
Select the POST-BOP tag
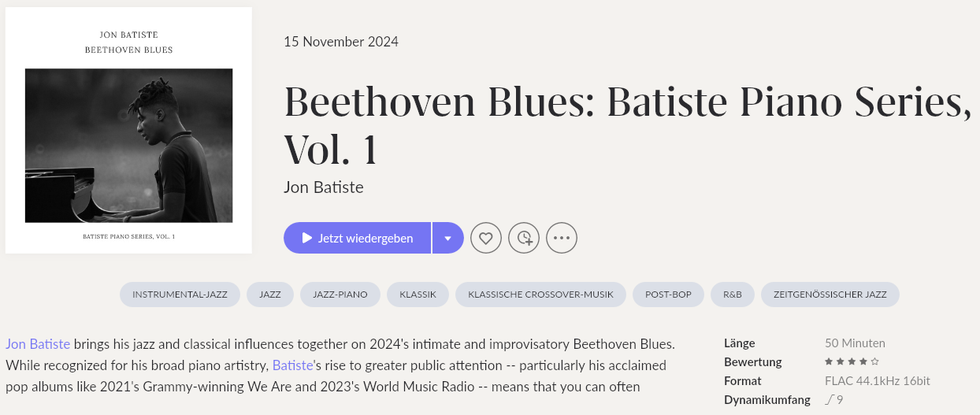(x=669, y=295)
